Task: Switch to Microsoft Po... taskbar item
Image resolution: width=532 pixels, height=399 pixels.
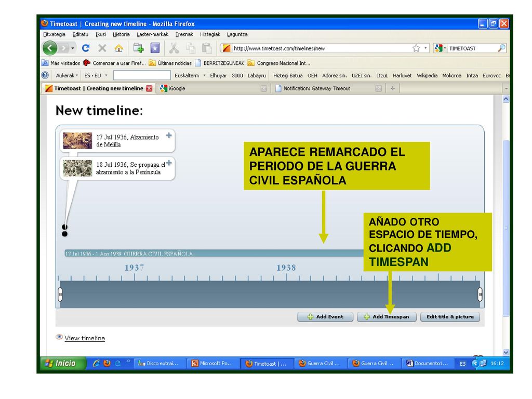Action: point(212,363)
